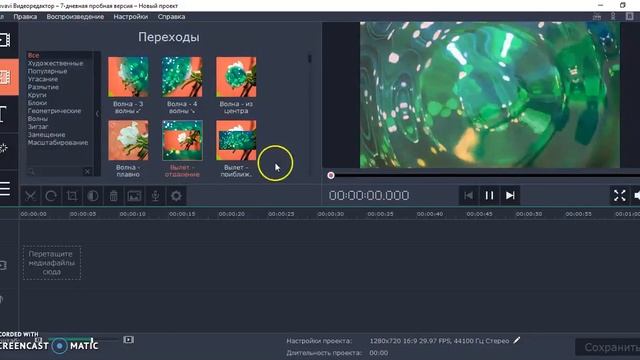Image resolution: width=640 pixels, height=360 pixels.
Task: Select the crop tool in toolbar
Action: (x=72, y=196)
